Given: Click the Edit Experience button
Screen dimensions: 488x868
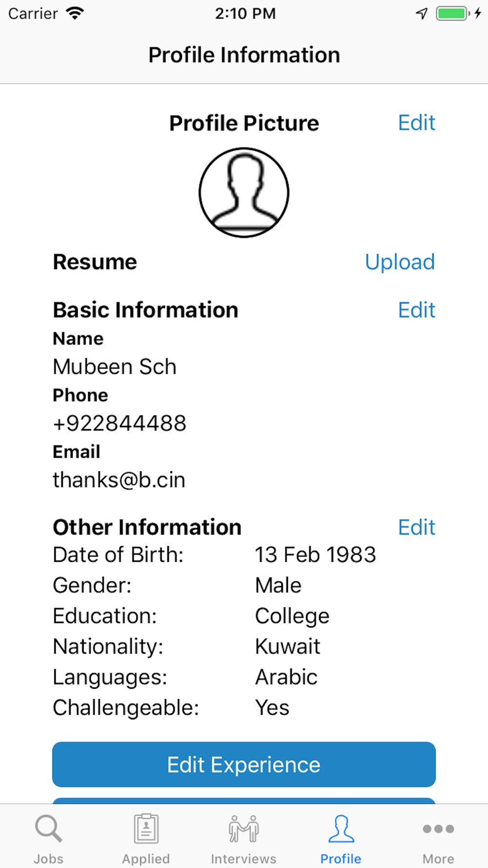Looking at the screenshot, I should 244,765.
